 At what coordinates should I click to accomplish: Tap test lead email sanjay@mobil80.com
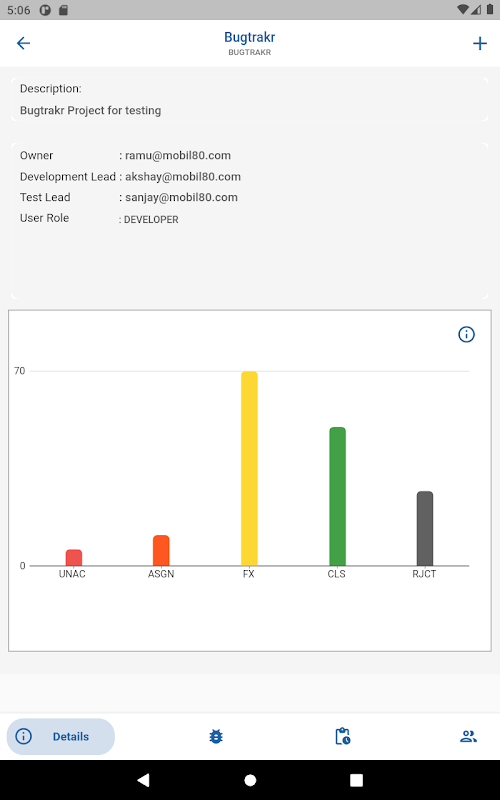[181, 197]
